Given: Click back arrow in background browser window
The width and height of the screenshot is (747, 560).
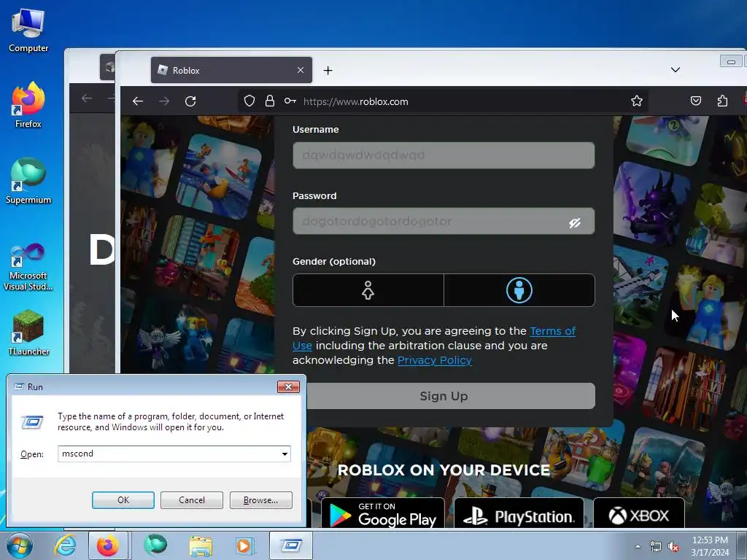Looking at the screenshot, I should [87, 98].
